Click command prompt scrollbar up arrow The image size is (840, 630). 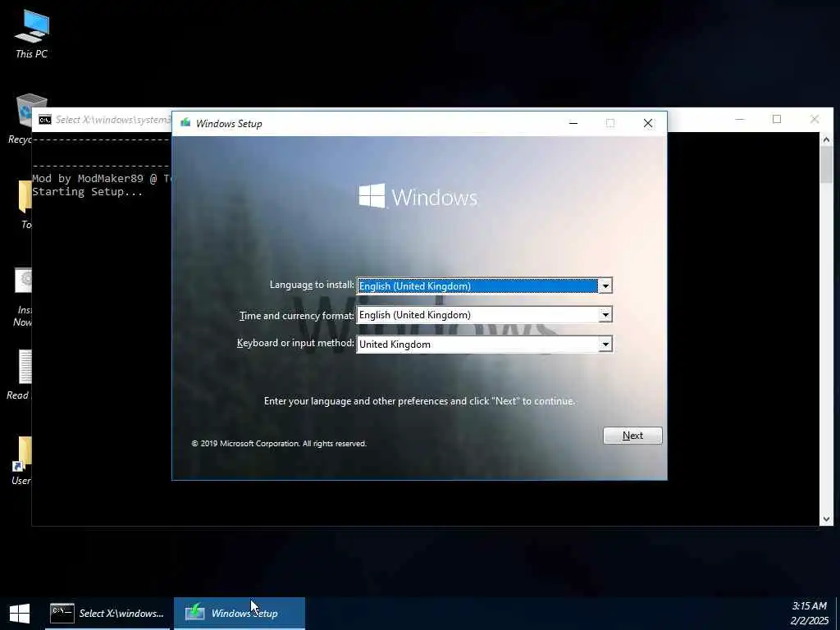[826, 139]
